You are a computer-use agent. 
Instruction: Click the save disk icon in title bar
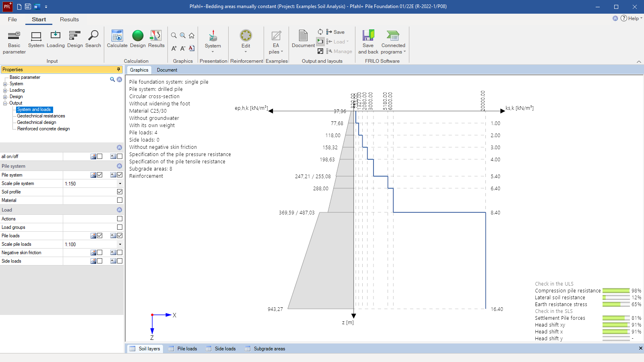tap(28, 6)
